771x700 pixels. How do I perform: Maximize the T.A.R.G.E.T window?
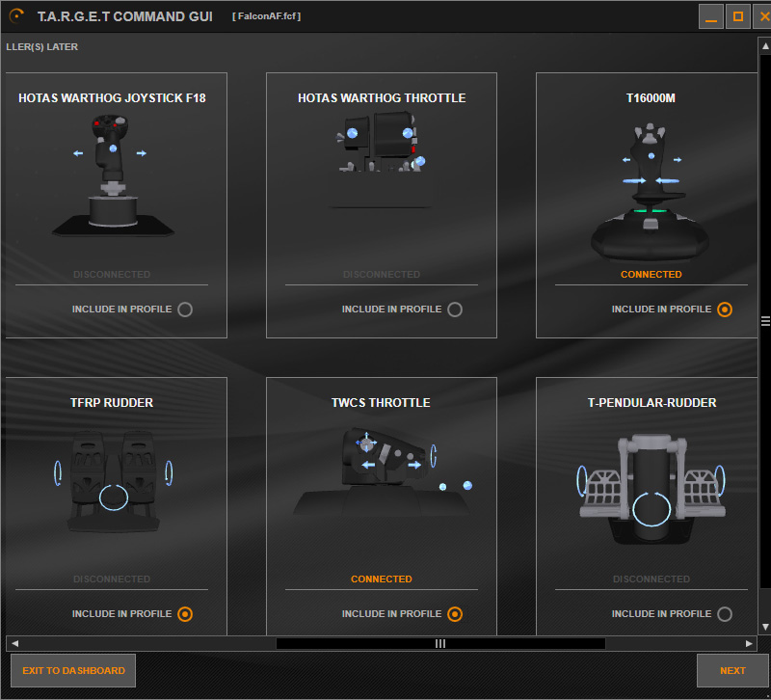tap(738, 16)
